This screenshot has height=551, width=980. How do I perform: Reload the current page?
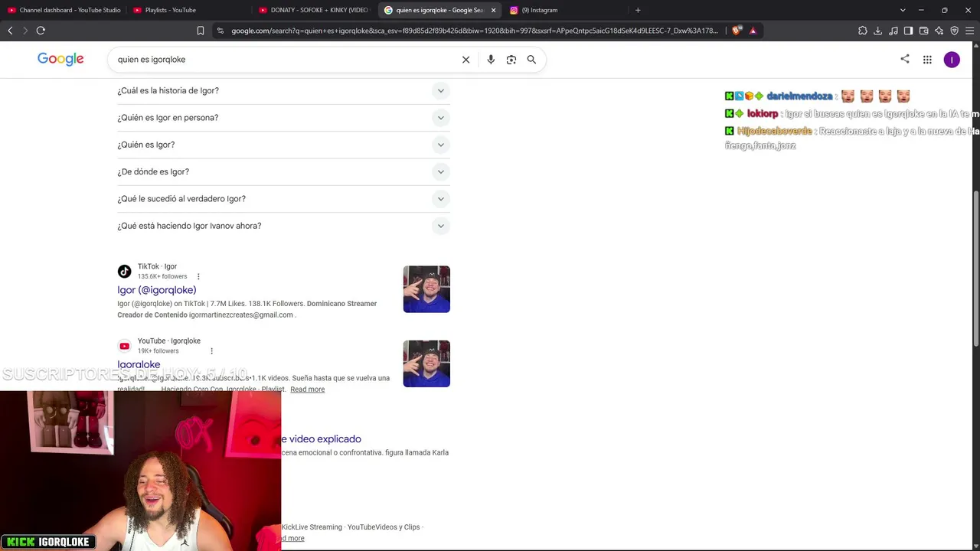41,31
